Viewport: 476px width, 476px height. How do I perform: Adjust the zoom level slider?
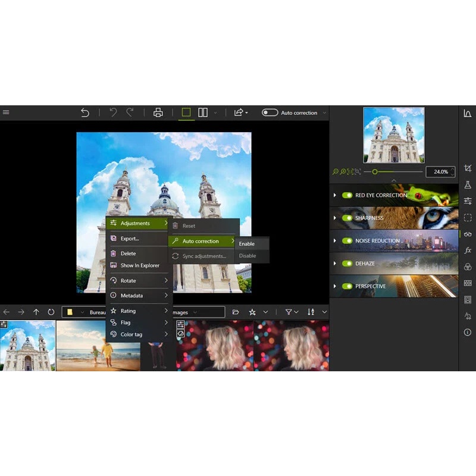(x=375, y=172)
